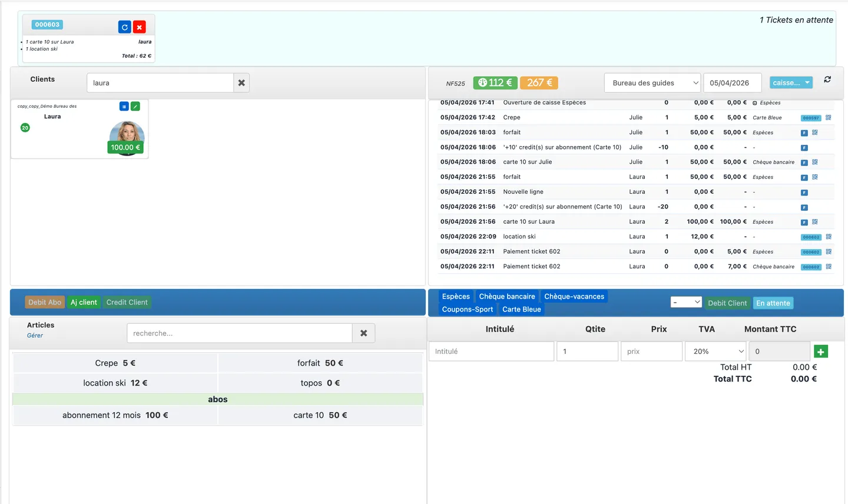The width and height of the screenshot is (848, 504).
Task: Add the line with green plus button
Action: (x=821, y=352)
